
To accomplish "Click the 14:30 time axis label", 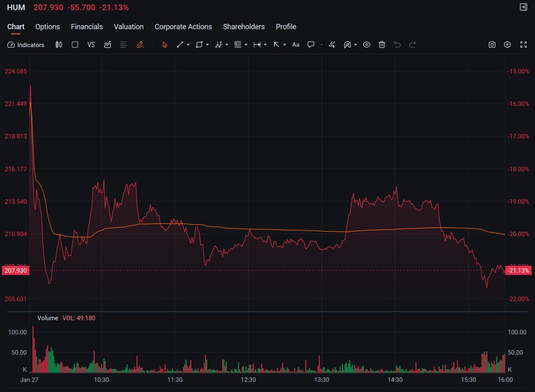I will pos(395,380).
